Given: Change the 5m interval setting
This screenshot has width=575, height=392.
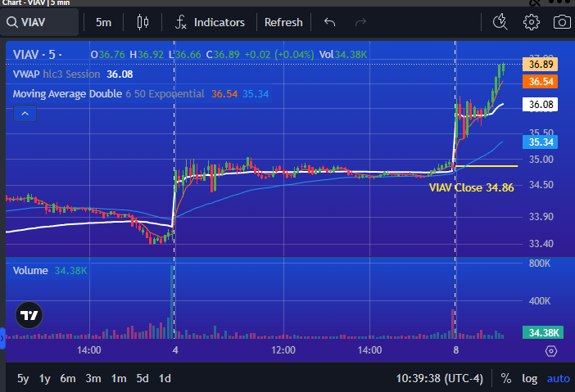Looking at the screenshot, I should pyautogui.click(x=103, y=22).
